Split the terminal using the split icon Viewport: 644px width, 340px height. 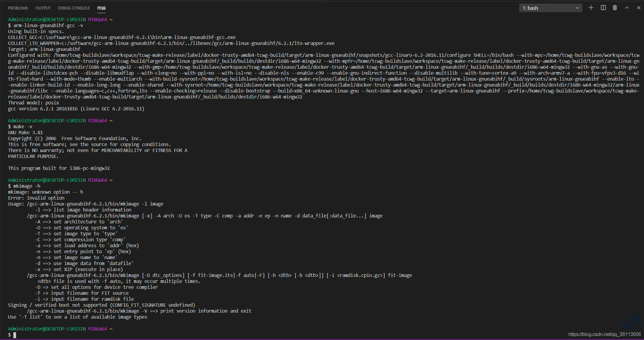(x=603, y=8)
